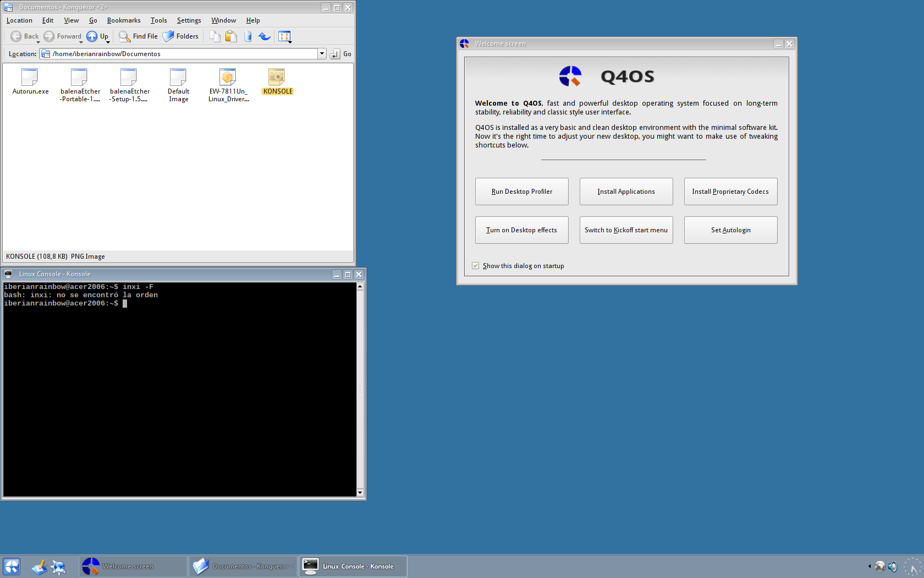Expand the Forward history dropdown arrow
The image size is (924, 578).
coord(81,42)
